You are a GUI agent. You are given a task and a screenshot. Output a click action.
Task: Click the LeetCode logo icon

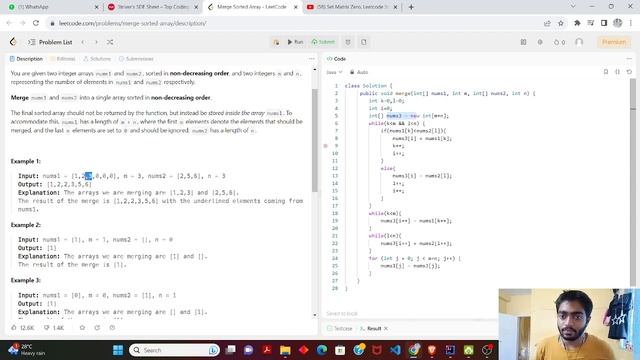(13, 42)
